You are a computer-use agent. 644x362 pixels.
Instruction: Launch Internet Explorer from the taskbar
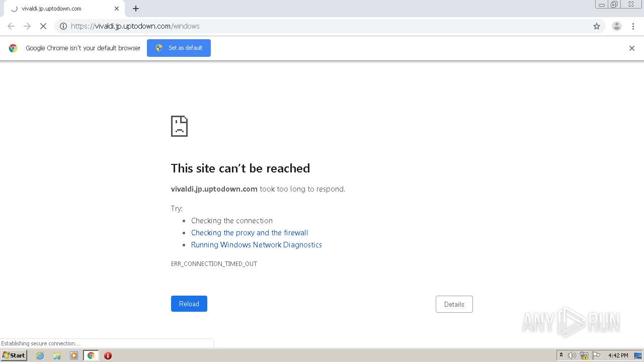[40, 355]
